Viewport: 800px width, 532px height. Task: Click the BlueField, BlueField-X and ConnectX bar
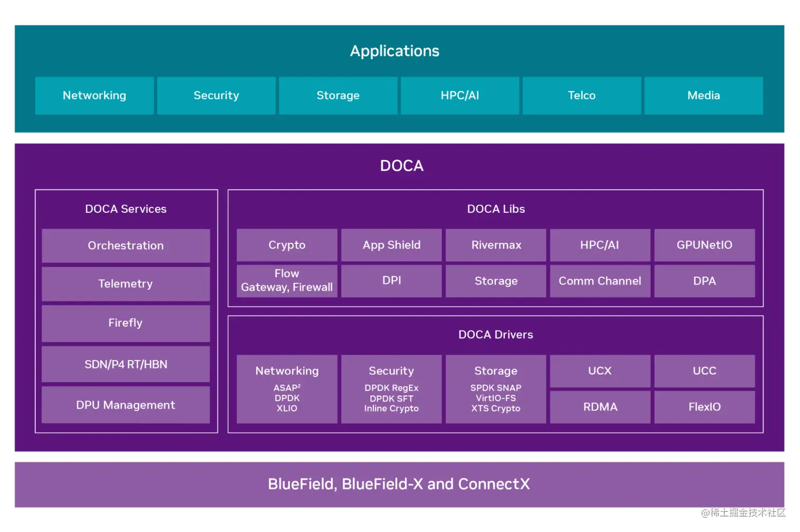(x=400, y=484)
